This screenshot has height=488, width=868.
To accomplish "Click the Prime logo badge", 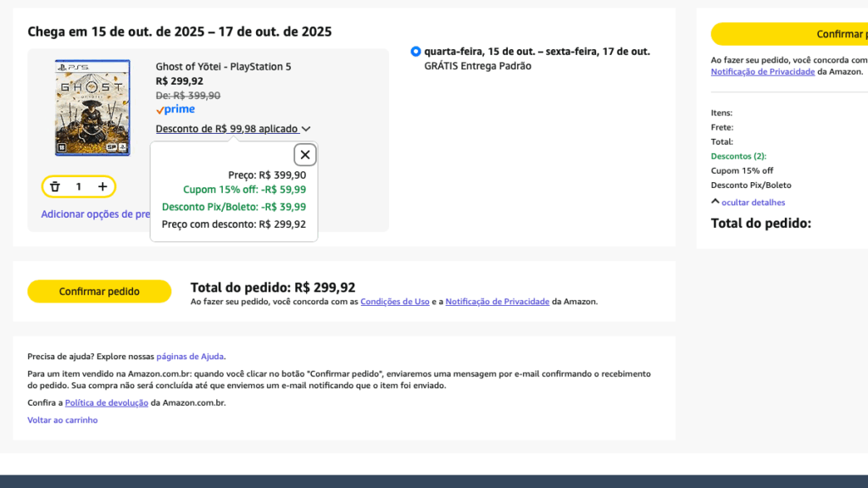I will click(175, 109).
